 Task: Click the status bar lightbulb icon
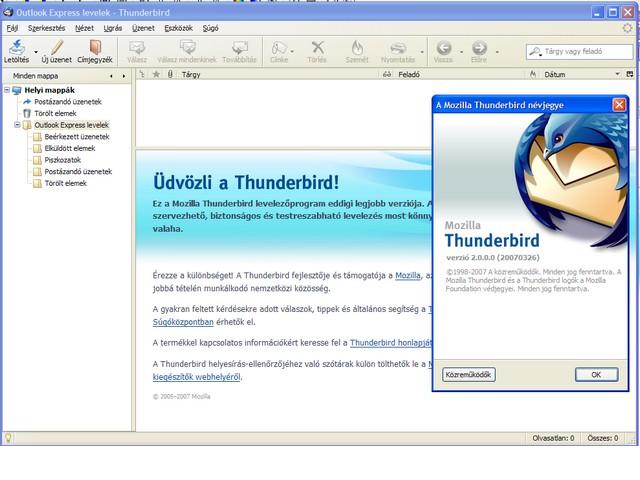click(x=8, y=438)
